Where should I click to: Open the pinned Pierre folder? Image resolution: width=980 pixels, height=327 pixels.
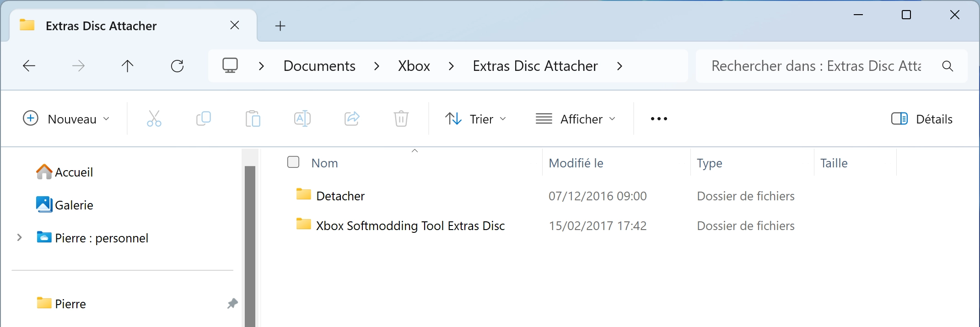(x=70, y=304)
